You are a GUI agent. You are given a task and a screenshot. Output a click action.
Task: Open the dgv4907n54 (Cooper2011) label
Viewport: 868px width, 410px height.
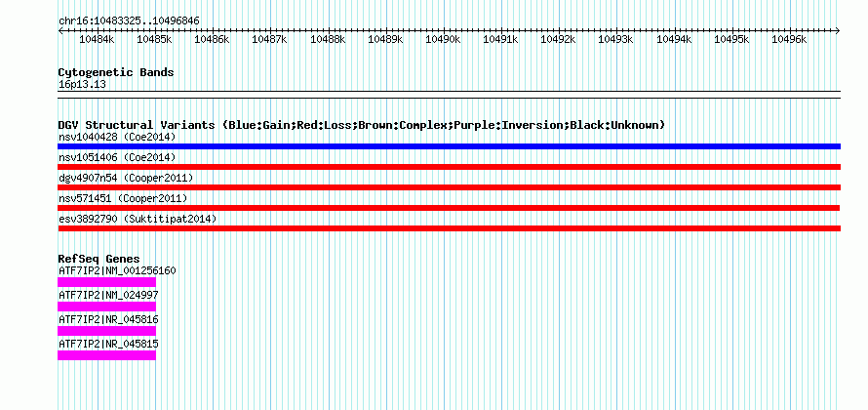pyautogui.click(x=126, y=178)
